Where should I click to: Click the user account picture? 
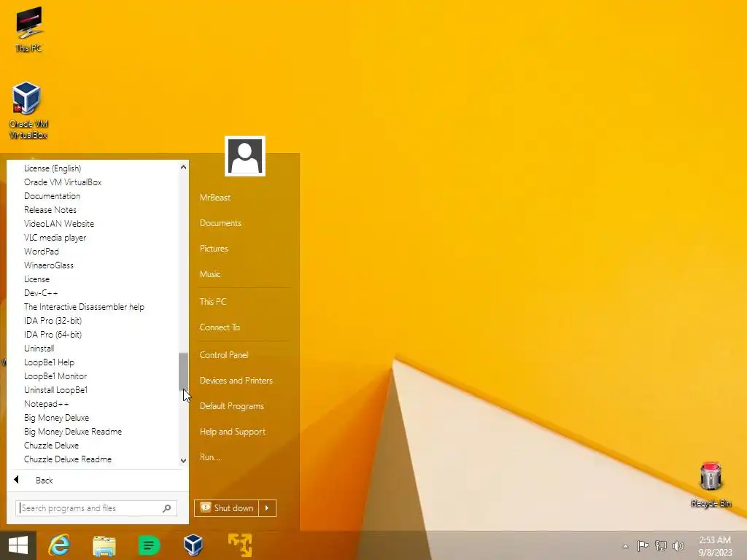point(245,156)
